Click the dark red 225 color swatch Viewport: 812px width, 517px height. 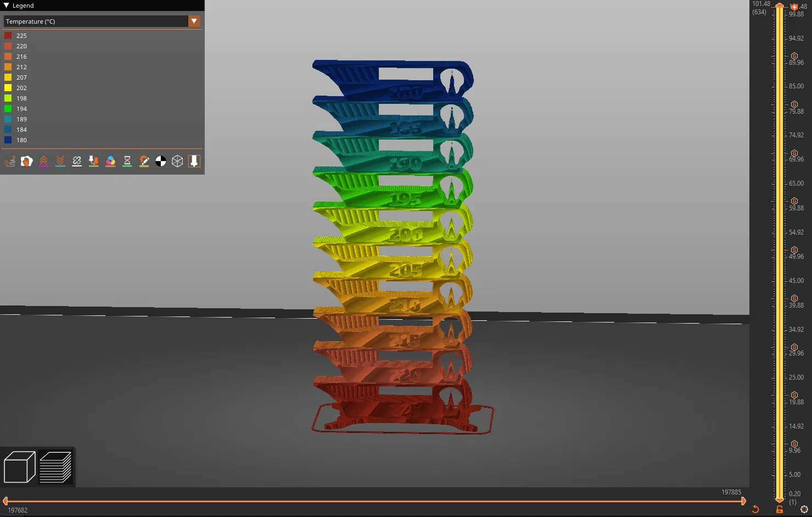click(8, 36)
